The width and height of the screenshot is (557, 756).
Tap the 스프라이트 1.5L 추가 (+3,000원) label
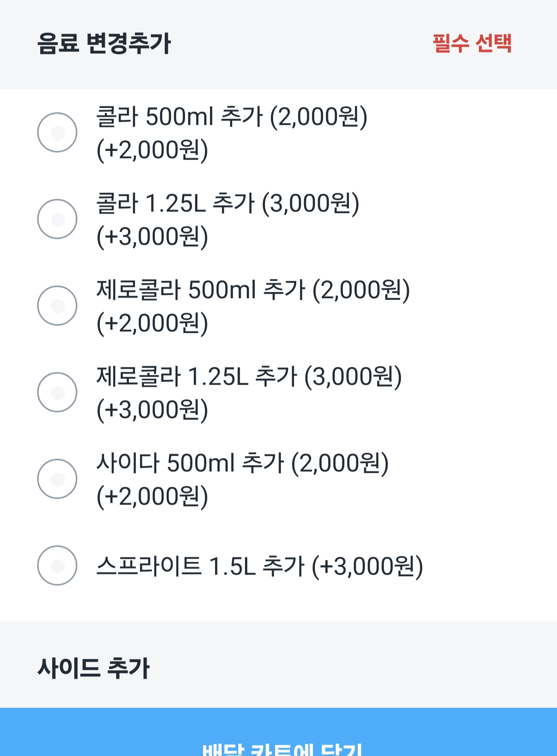tap(259, 566)
